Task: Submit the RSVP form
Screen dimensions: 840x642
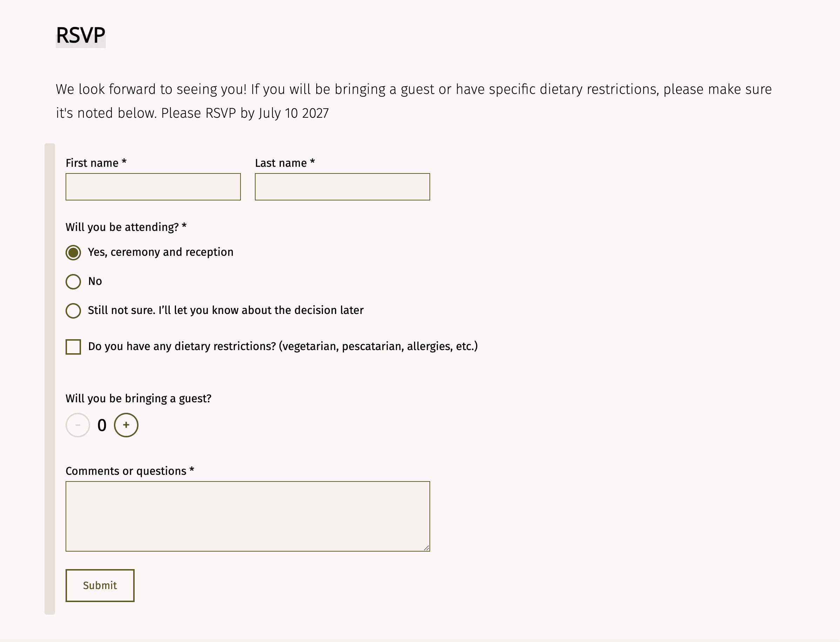Action: [100, 585]
